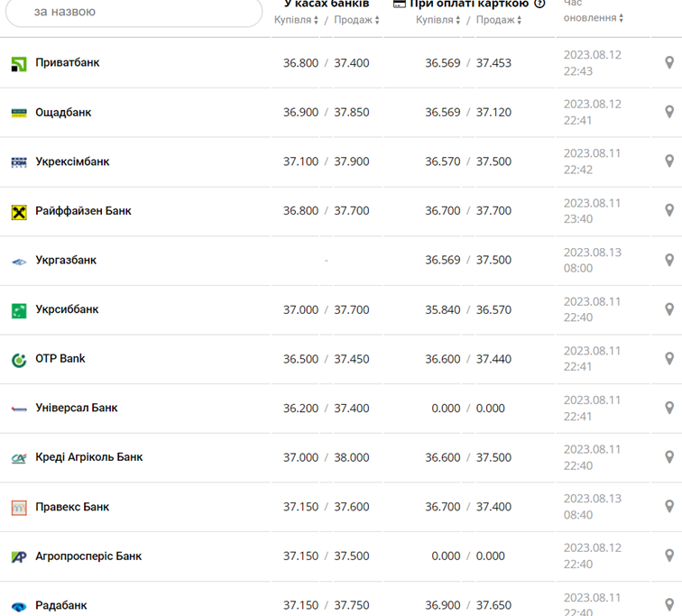Click the OTP Bank logo icon

tap(19, 360)
